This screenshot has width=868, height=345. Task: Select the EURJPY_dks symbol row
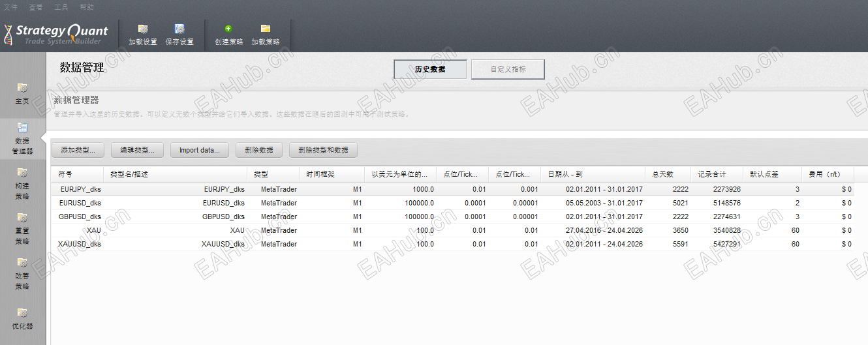[452, 189]
